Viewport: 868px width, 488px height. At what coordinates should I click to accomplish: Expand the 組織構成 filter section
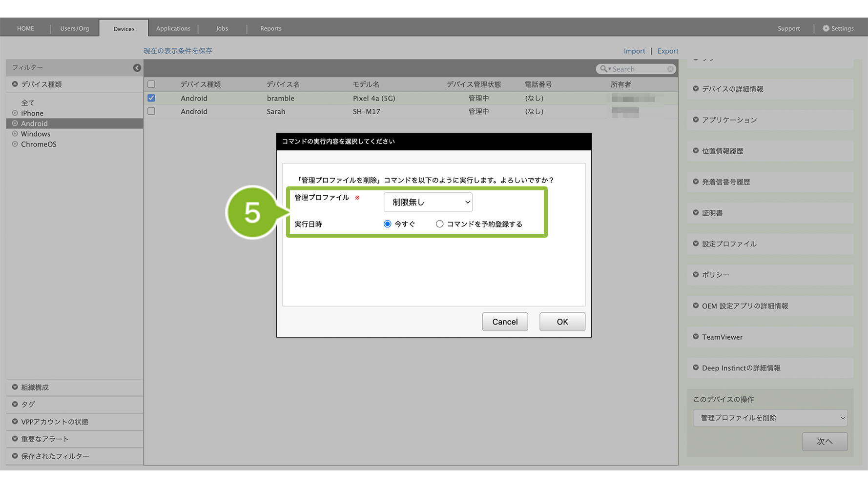[75, 387]
